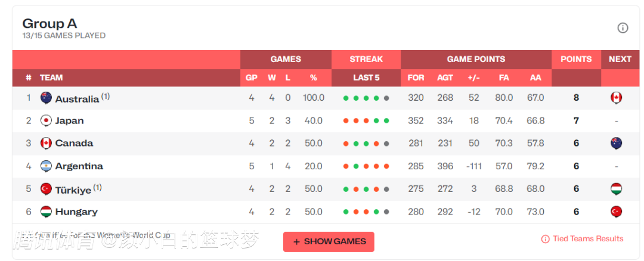The width and height of the screenshot is (644, 261).
Task: Click Türkiye's next opponent Hungary flag
Action: coord(617,189)
